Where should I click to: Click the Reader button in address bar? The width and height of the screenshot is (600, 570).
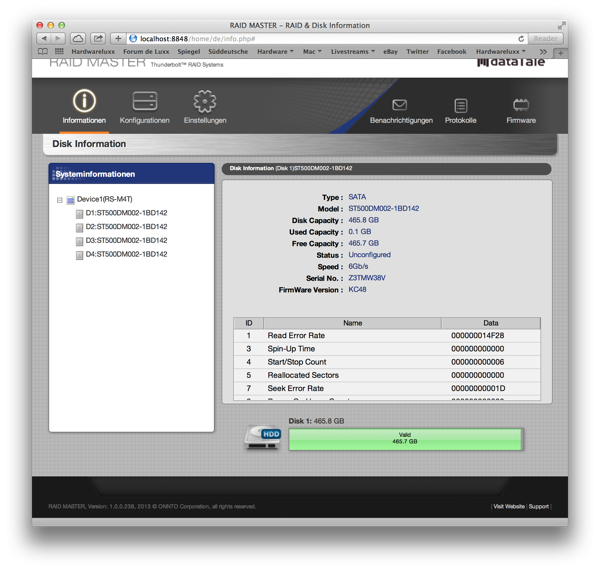[x=546, y=39]
